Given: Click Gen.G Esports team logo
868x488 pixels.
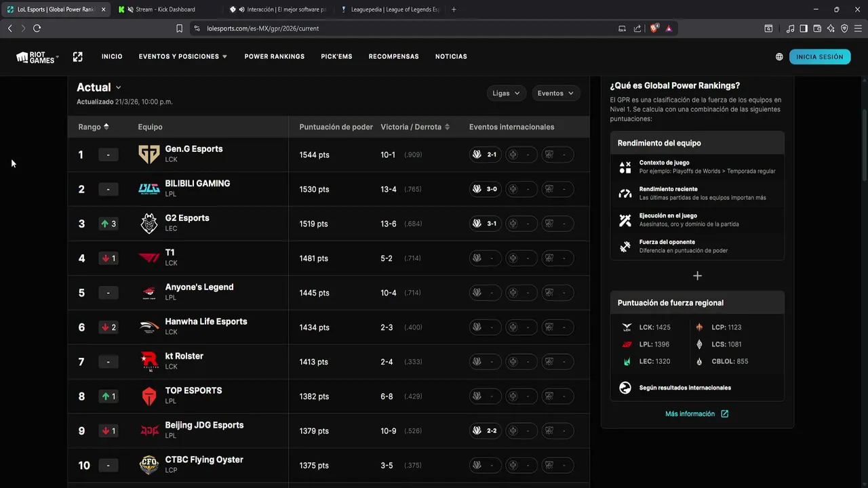Looking at the screenshot, I should (149, 155).
